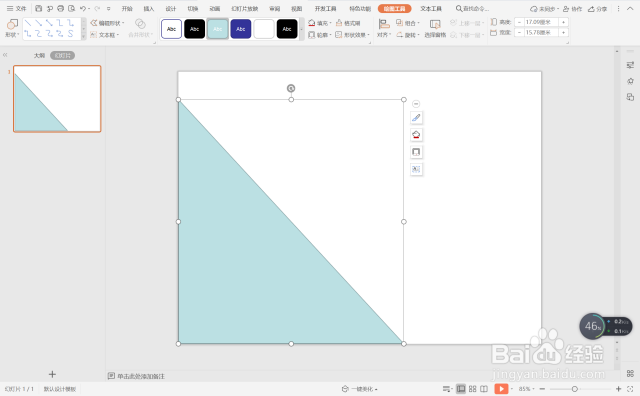The width and height of the screenshot is (640, 396).
Task: Select the dark blue Abc style
Action: (241, 29)
